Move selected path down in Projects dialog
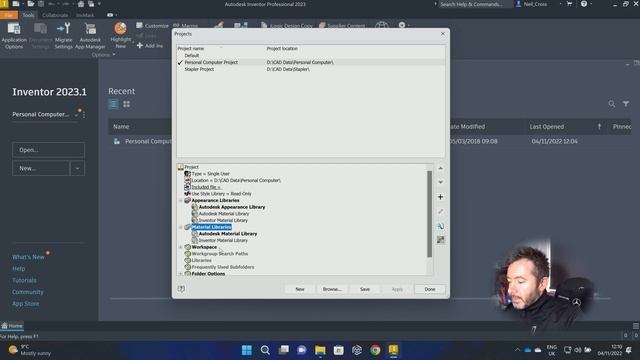Viewport: 640px width, 360px height. pos(440,182)
